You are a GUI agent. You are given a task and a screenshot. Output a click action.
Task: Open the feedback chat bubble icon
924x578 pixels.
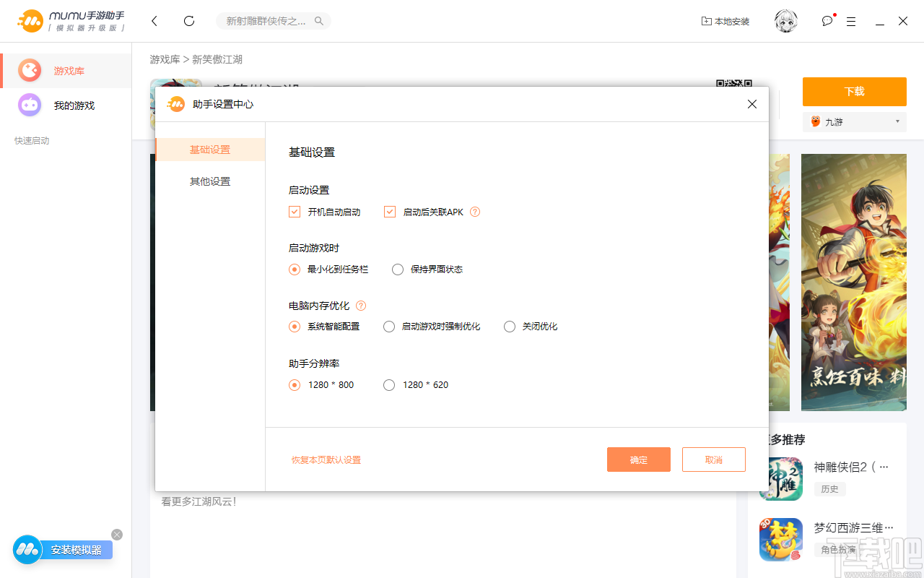click(826, 21)
